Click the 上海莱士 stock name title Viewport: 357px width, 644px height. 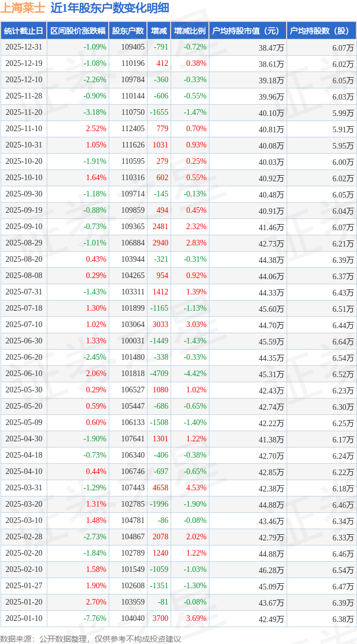23,8
